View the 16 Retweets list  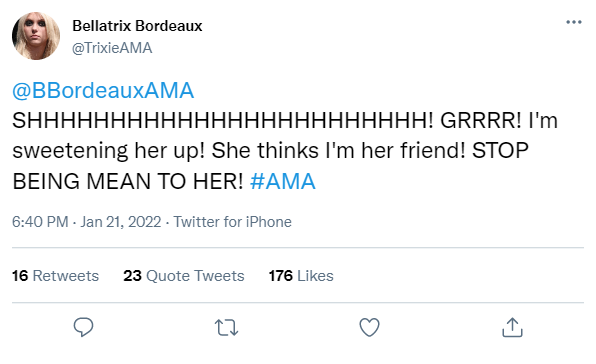click(55, 275)
